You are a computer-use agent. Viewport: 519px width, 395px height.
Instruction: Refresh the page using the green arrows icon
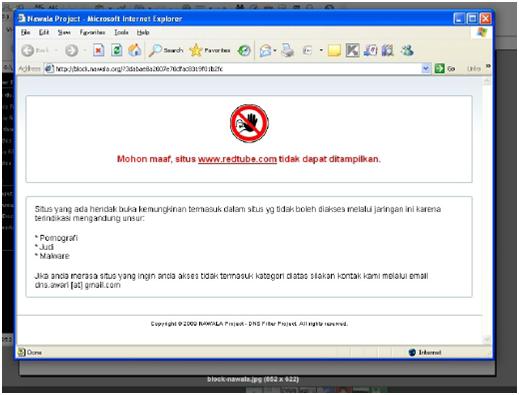click(117, 50)
